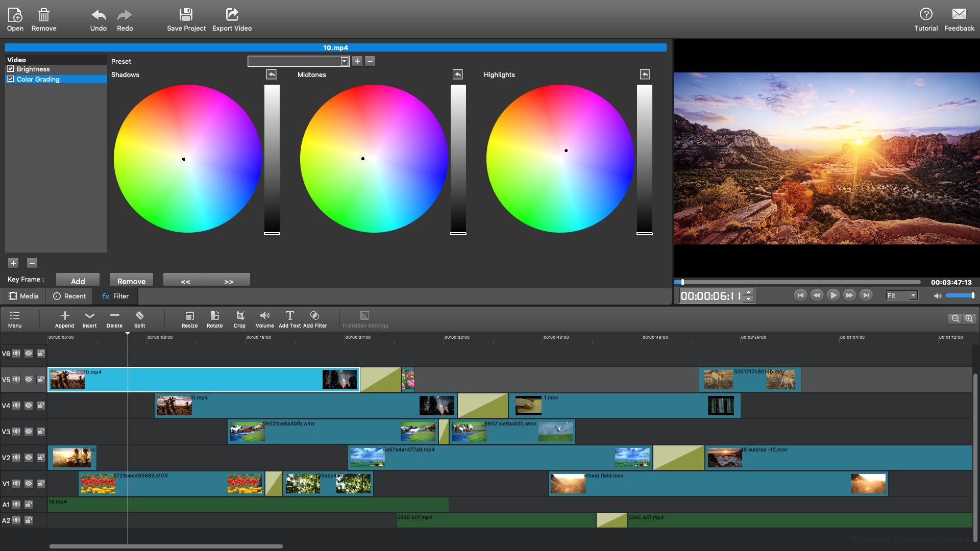Select the Add Filter tool
The height and width of the screenshot is (551, 980).
[315, 319]
